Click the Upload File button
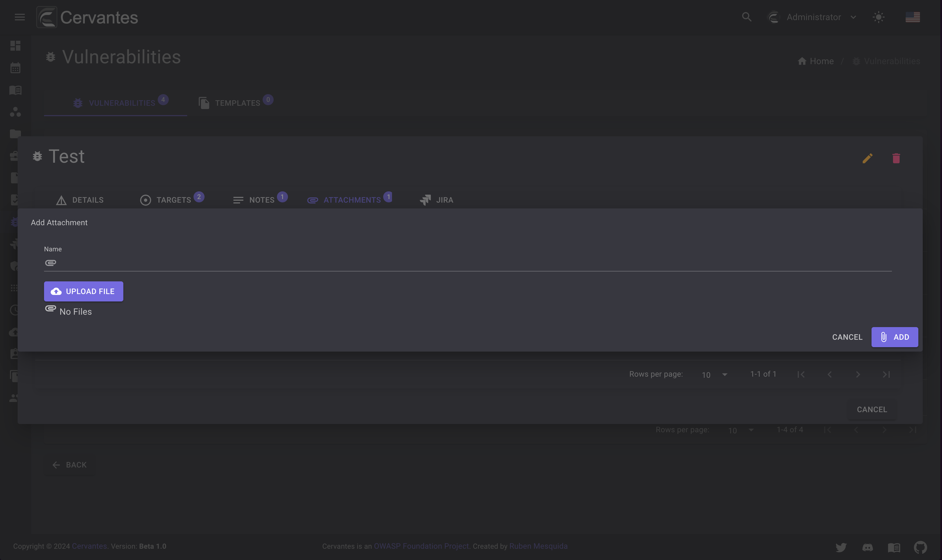This screenshot has width=942, height=560. (x=84, y=291)
